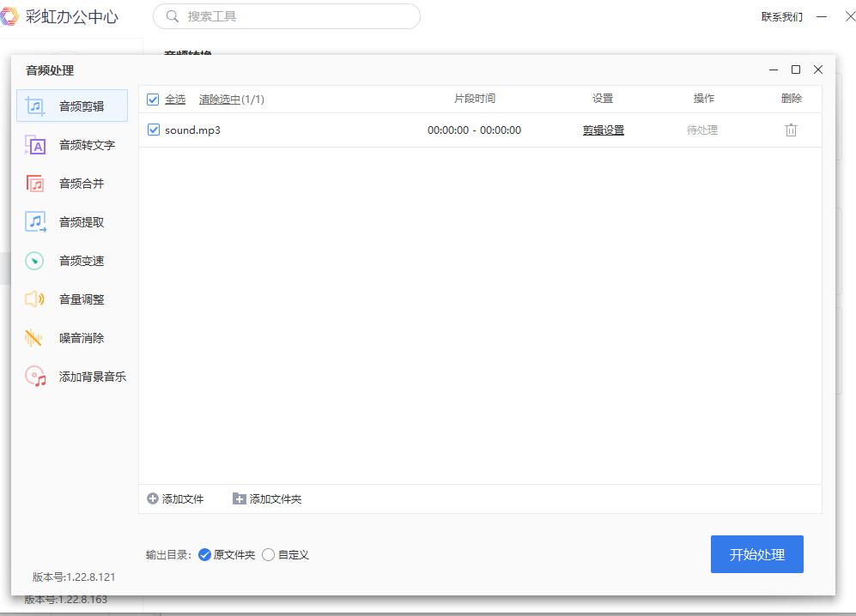Select the 音频提取 tool

[82, 221]
